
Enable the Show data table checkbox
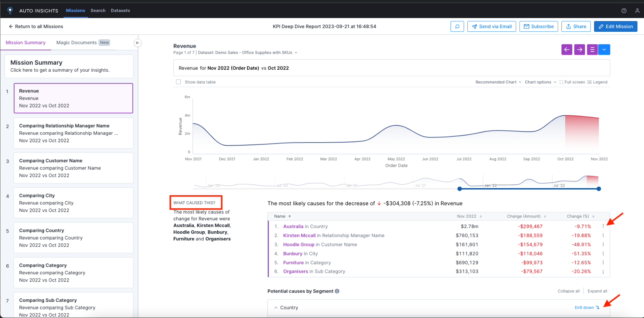(179, 82)
